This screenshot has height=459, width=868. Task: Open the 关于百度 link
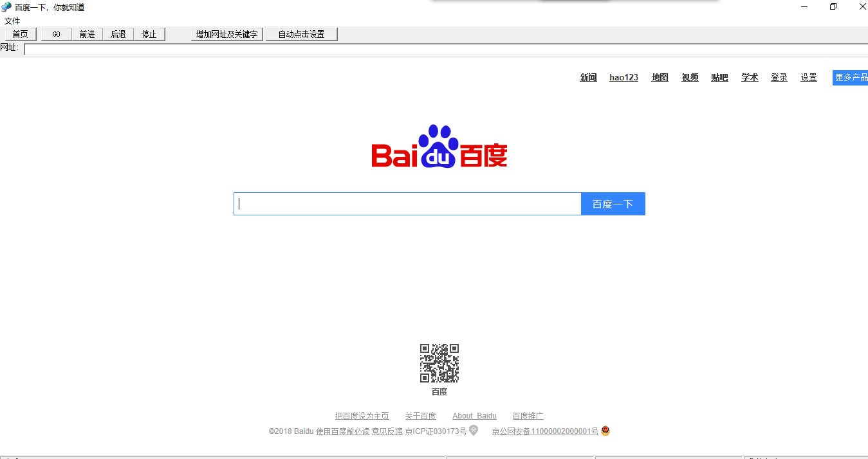coord(421,416)
